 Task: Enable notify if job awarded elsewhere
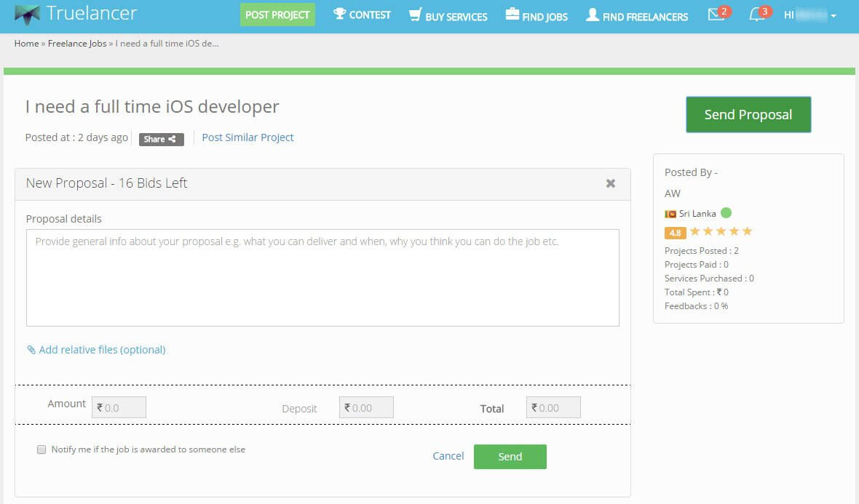41,449
